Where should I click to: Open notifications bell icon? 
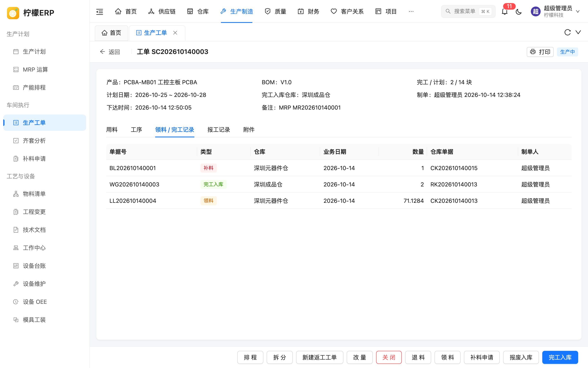click(505, 11)
